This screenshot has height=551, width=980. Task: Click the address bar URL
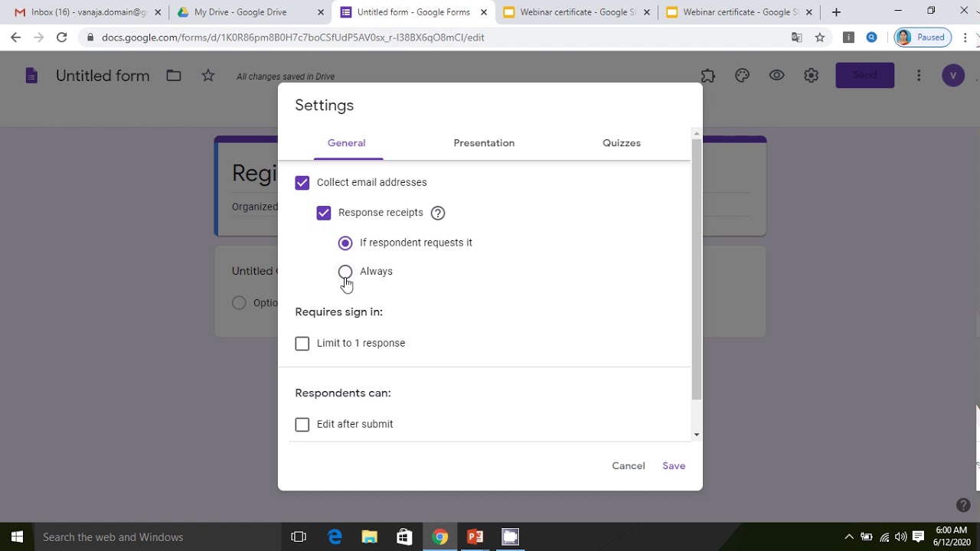pos(293,37)
